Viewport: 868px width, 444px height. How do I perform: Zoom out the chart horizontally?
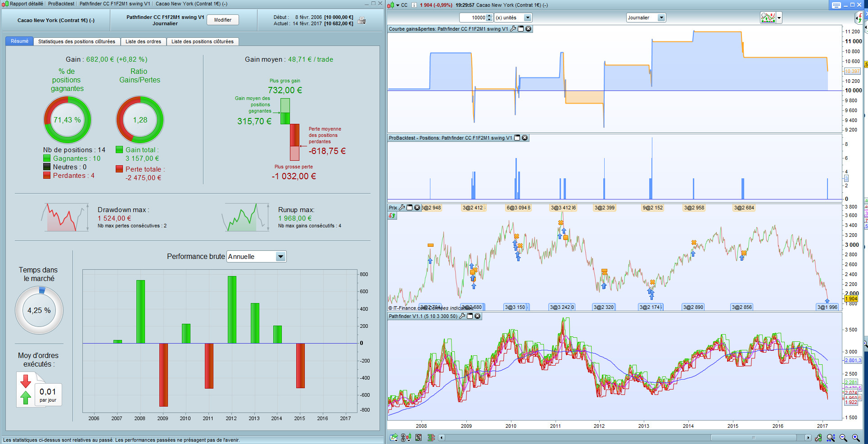click(x=843, y=438)
